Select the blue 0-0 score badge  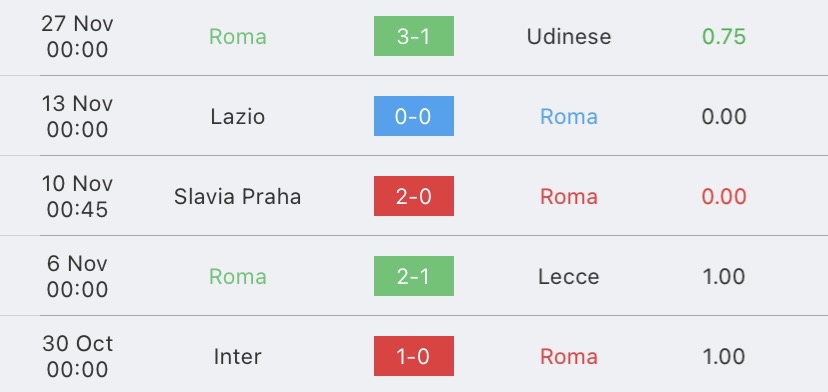(x=413, y=116)
